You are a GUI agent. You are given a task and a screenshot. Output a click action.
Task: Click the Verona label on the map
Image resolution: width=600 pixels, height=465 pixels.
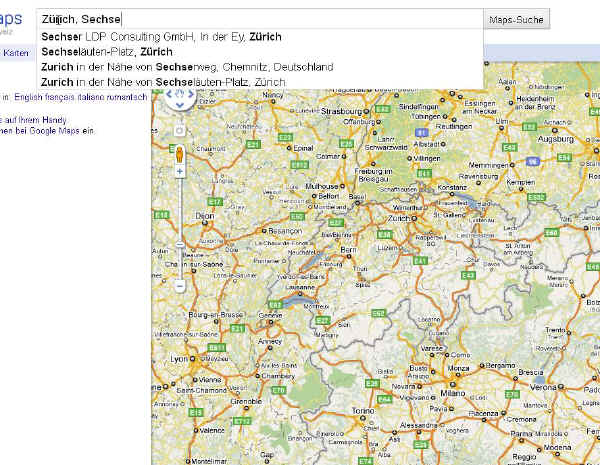coord(543,387)
